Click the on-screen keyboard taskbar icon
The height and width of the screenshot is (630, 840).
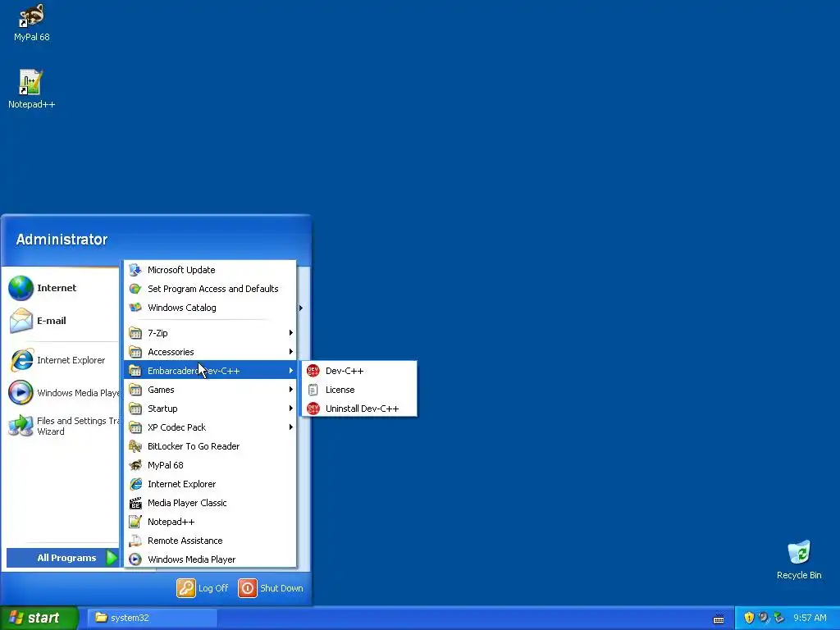click(x=719, y=619)
